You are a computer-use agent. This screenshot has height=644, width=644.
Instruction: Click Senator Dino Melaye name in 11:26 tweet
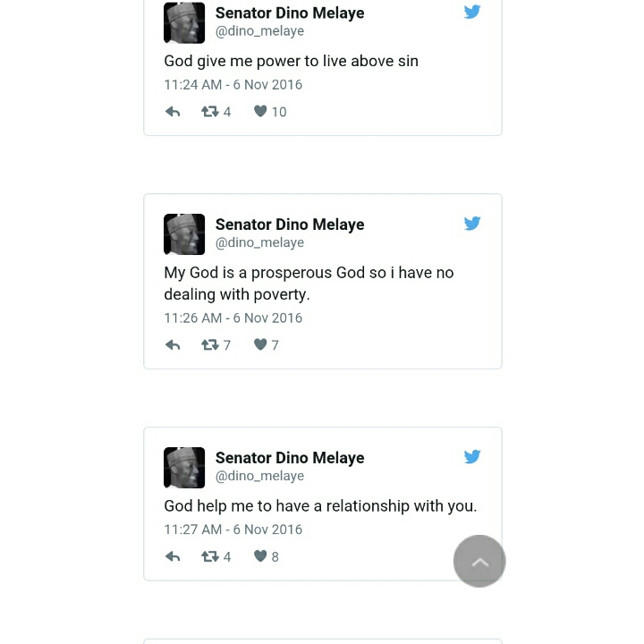coord(289,225)
